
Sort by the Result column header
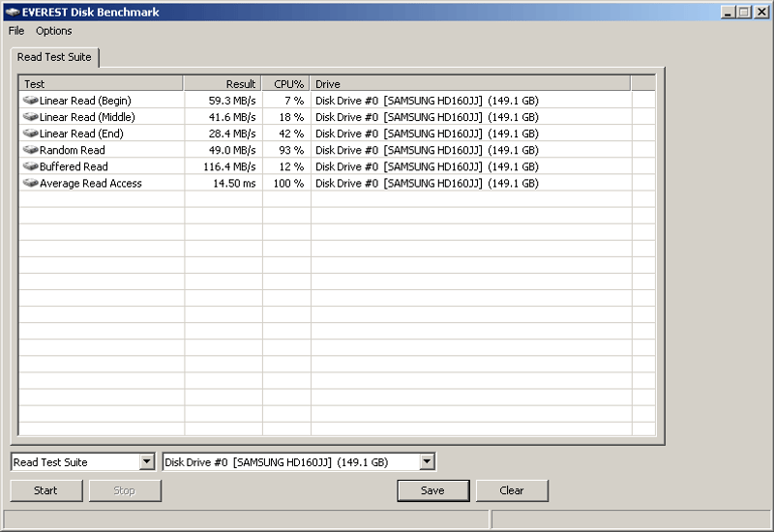click(x=223, y=83)
